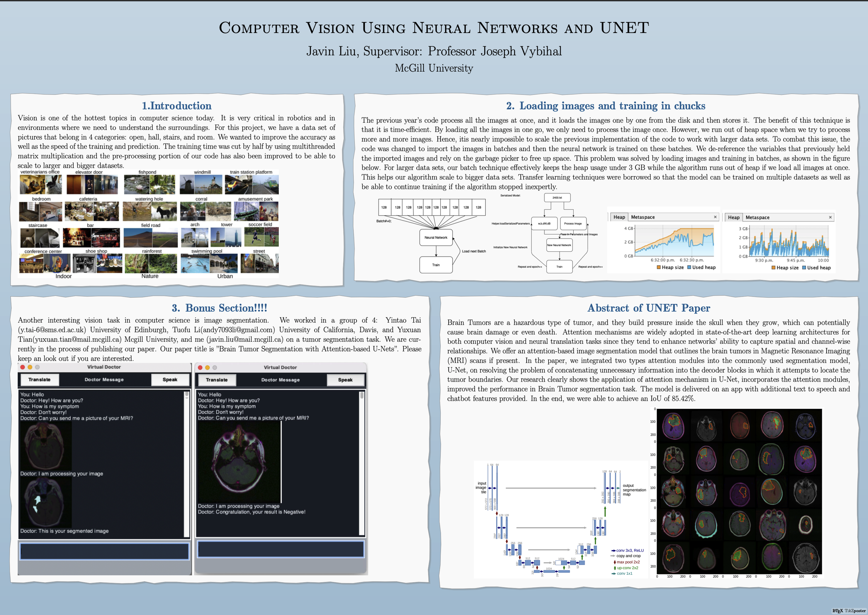Click the text 'Doctor: This is your segmented image'
This screenshot has height=615, width=868.
click(x=64, y=531)
